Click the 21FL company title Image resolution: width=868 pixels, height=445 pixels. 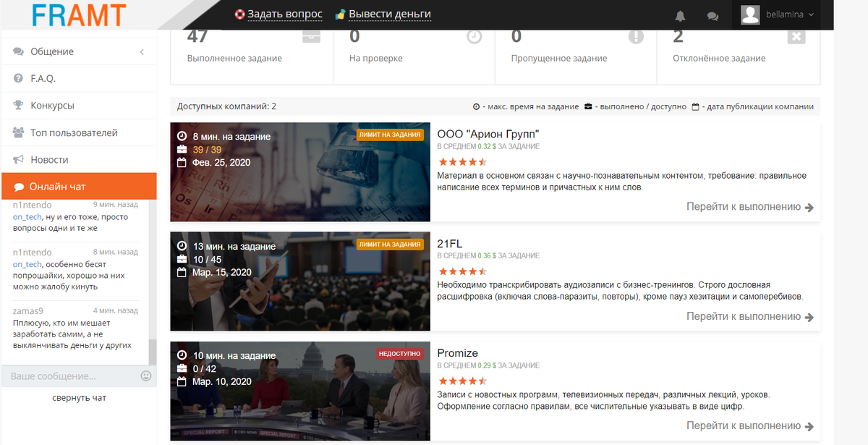pyautogui.click(x=451, y=244)
